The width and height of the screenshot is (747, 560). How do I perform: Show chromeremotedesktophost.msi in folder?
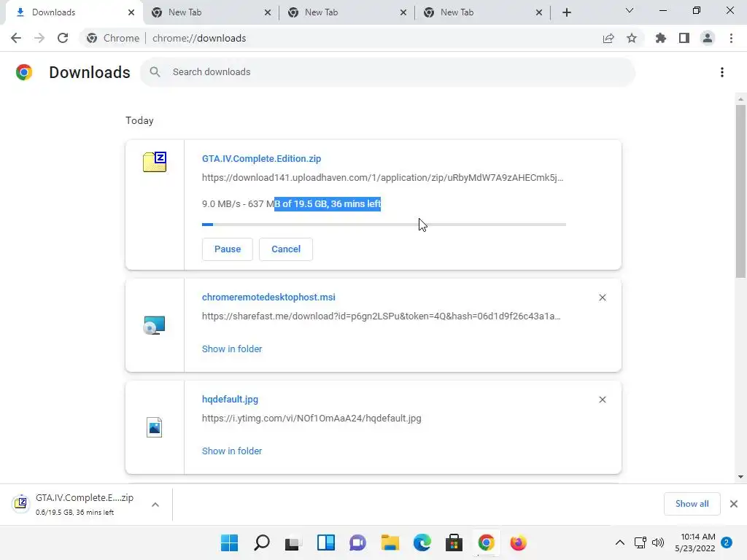point(232,349)
